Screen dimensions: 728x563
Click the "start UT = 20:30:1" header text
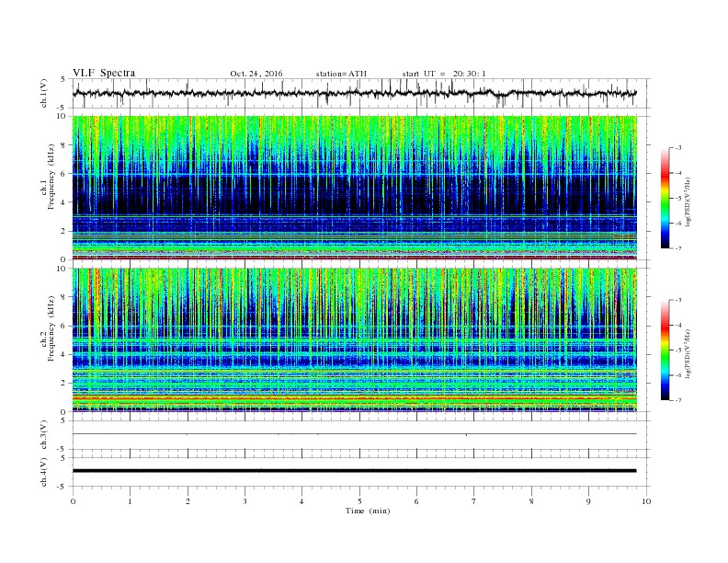click(444, 74)
